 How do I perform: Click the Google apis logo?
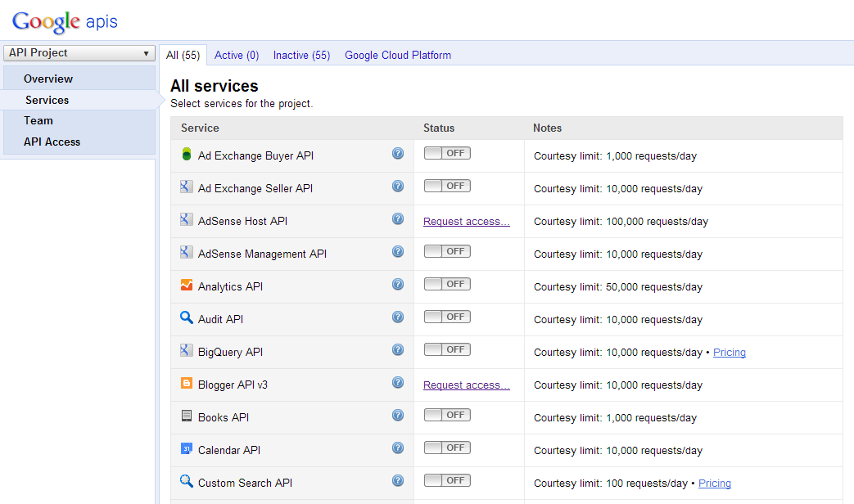pos(61,21)
